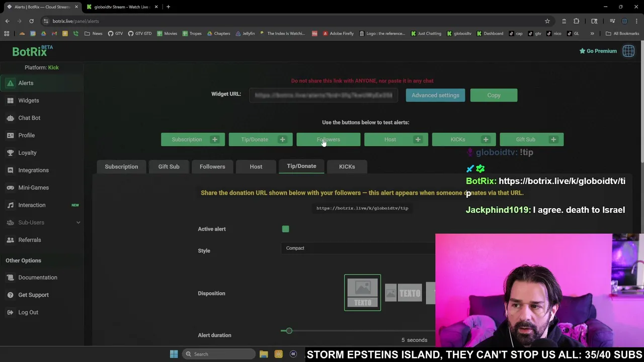Reload the browser page
Viewport: 644px width, 362px height.
point(31,21)
